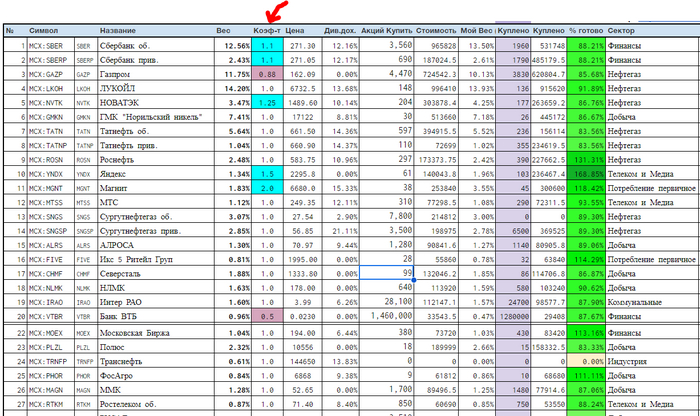Viewport: 700px width, 416px height.
Task: Select row number 20 header
Action: coord(10,316)
